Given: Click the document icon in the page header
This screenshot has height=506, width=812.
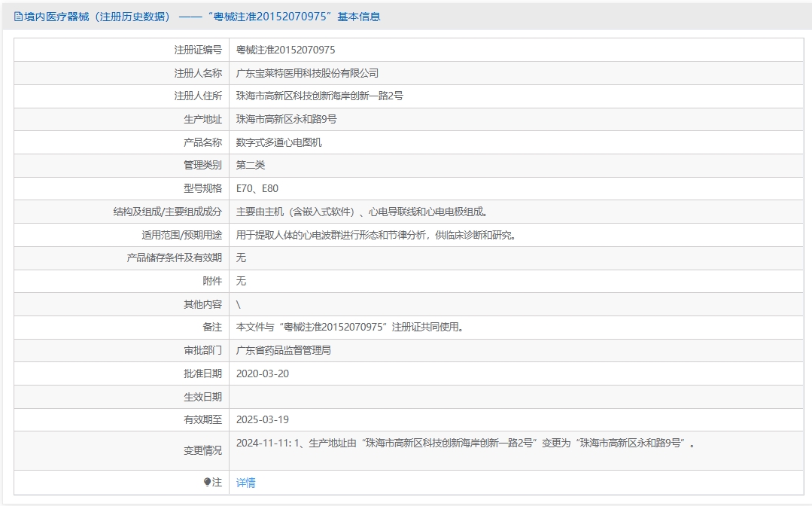Looking at the screenshot, I should tap(18, 17).
